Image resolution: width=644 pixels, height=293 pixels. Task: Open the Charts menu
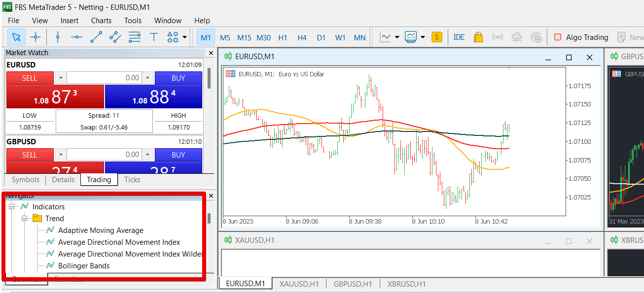101,21
